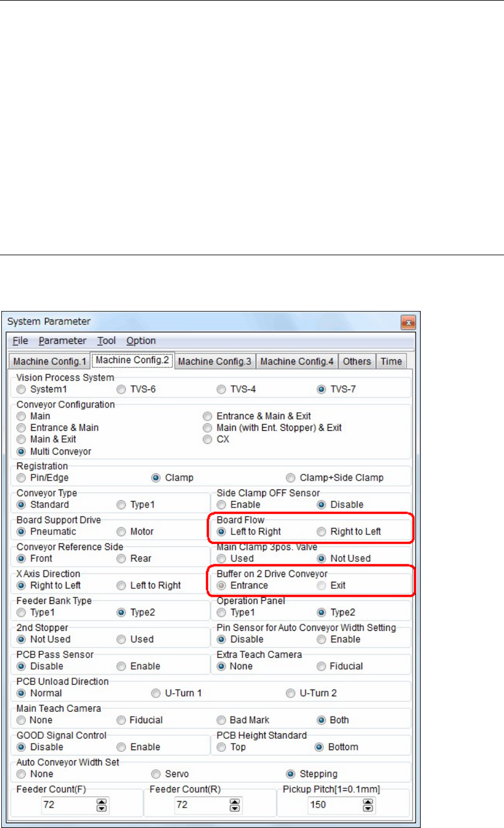Adjust Feeder Count(R) spinner arrows
Screen dimensions: 504x828
[x=235, y=805]
